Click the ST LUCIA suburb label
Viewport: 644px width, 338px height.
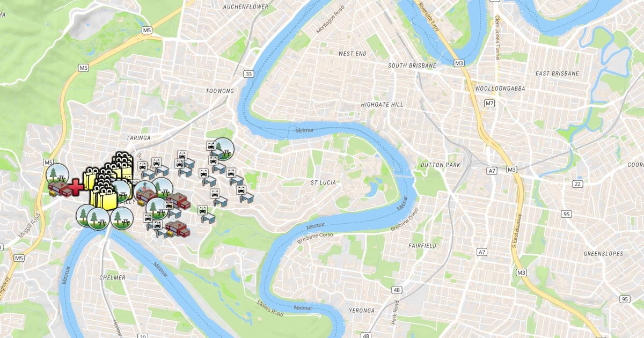click(324, 183)
